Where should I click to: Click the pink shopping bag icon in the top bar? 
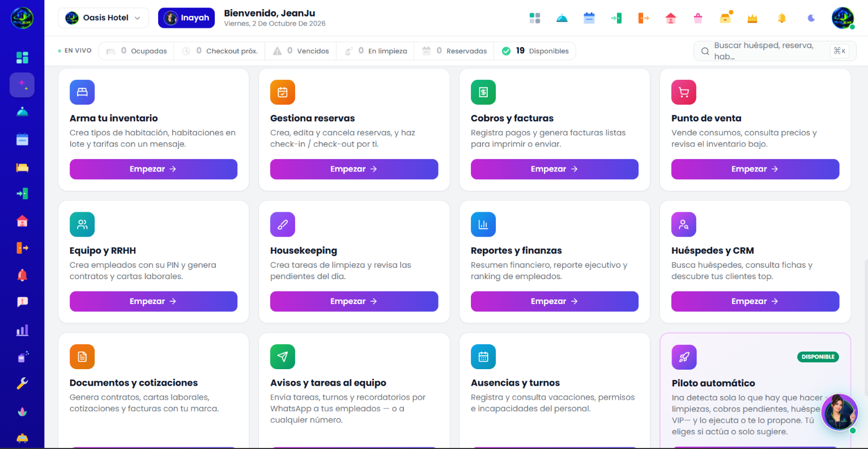click(698, 18)
